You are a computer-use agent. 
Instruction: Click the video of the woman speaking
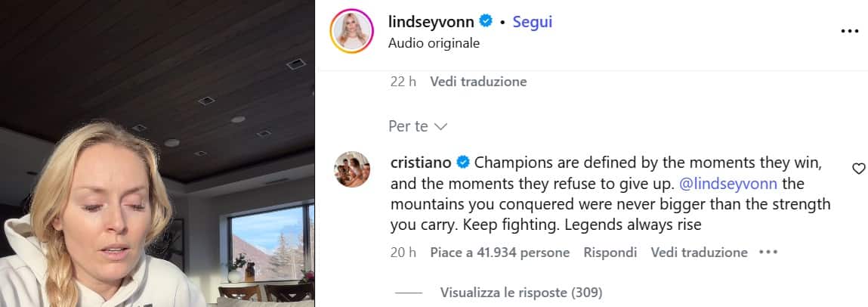pyautogui.click(x=157, y=153)
